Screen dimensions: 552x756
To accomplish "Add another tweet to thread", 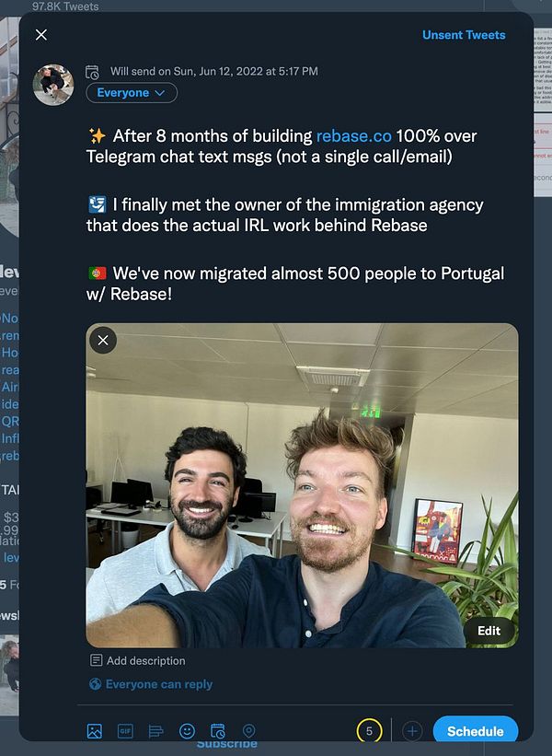I will [412, 731].
